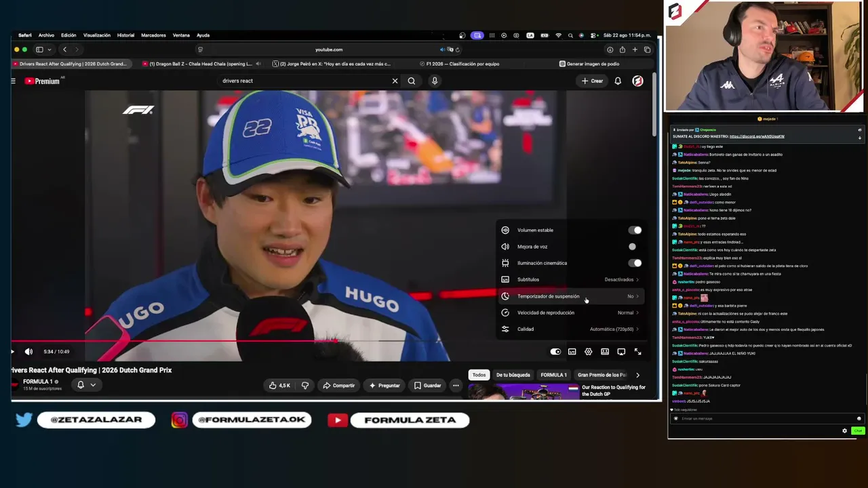Toggle Volumen estable switch
This screenshot has width=868, height=488.
635,230
